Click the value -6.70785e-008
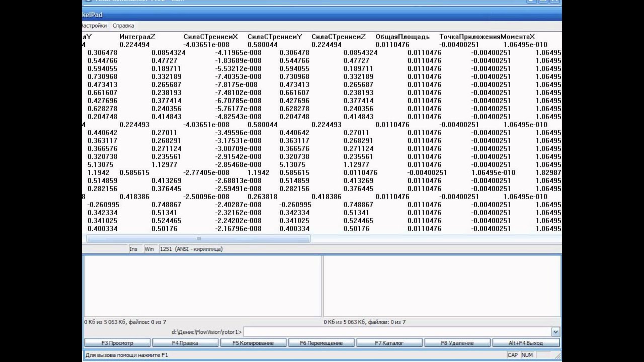Viewport: 644px width, 362px height. [x=238, y=101]
